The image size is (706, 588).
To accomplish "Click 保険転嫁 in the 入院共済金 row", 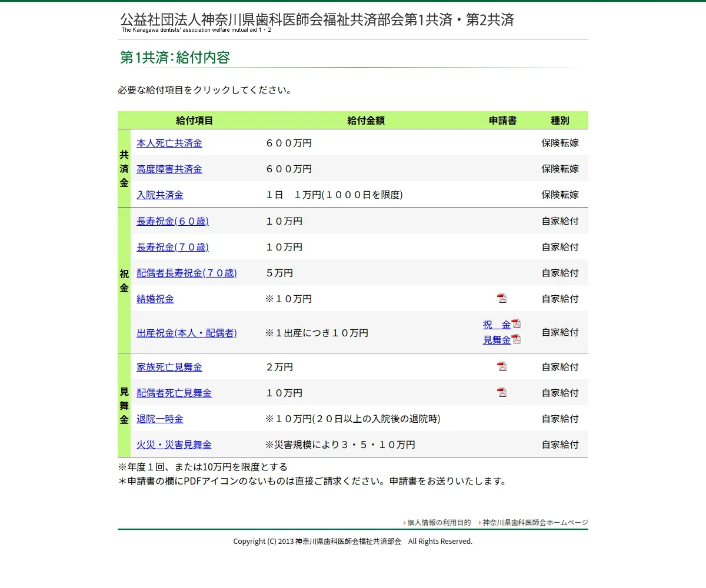I will [x=560, y=195].
